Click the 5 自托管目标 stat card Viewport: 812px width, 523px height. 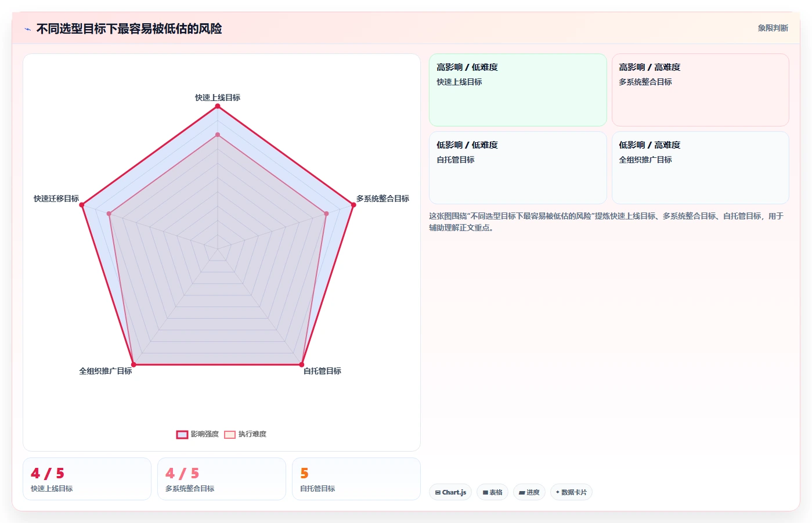click(x=356, y=479)
